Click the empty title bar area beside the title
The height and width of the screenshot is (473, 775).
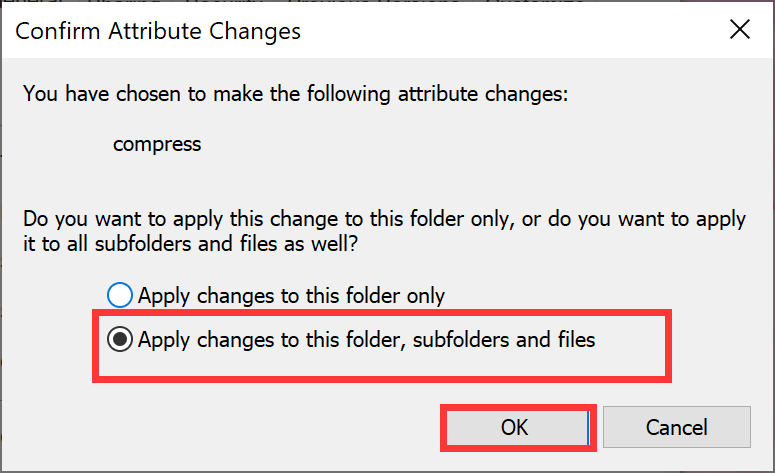pos(500,31)
